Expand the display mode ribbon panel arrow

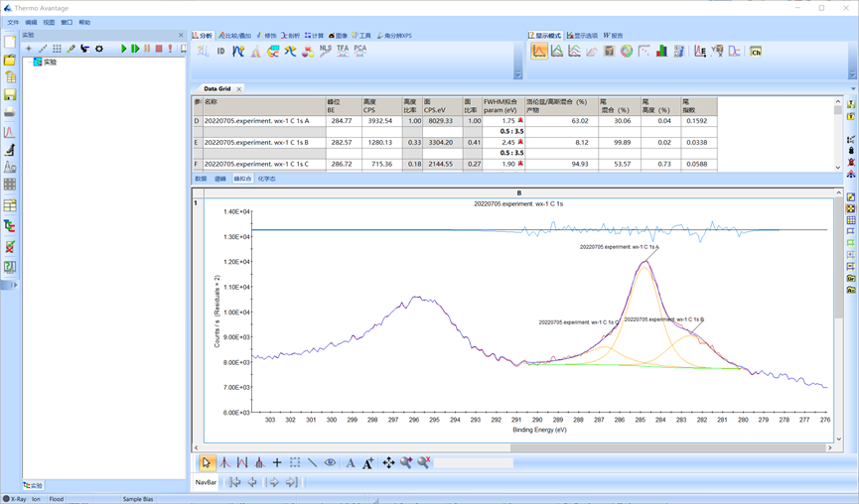tap(852, 74)
